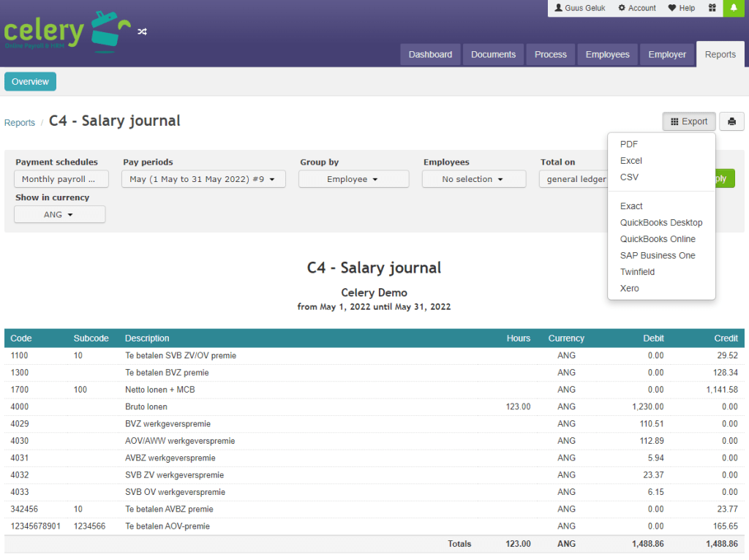Click "Te betalen AVBZ premie" entry

click(169, 510)
